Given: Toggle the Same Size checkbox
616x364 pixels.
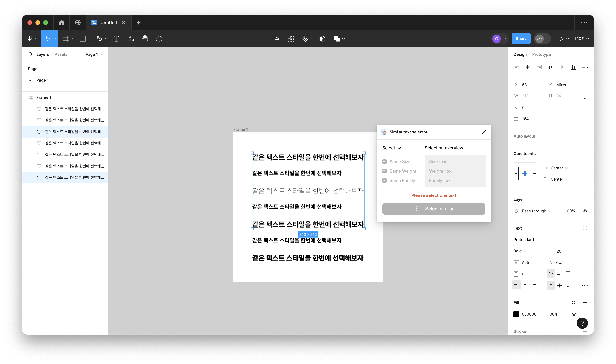Looking at the screenshot, I should (384, 162).
